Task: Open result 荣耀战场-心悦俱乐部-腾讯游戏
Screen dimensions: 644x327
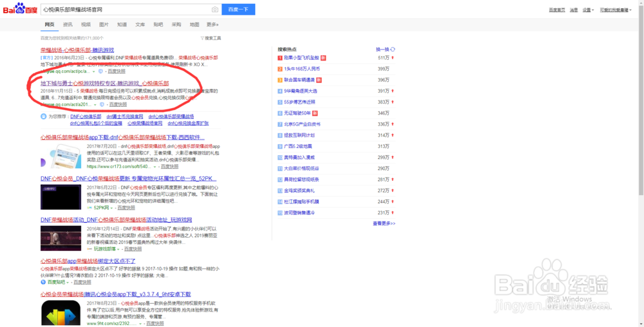Action: (x=77, y=50)
